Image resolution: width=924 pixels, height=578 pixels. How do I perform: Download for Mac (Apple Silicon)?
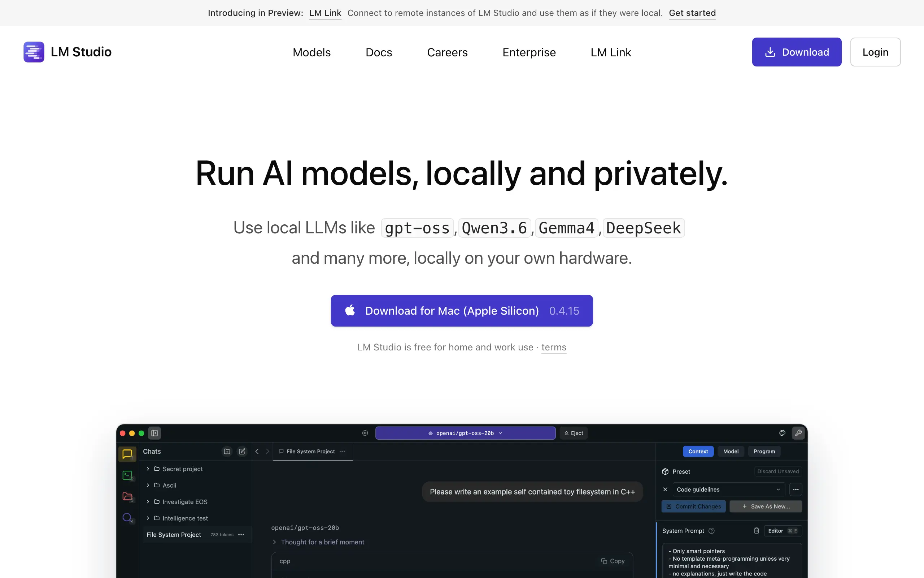[462, 310]
